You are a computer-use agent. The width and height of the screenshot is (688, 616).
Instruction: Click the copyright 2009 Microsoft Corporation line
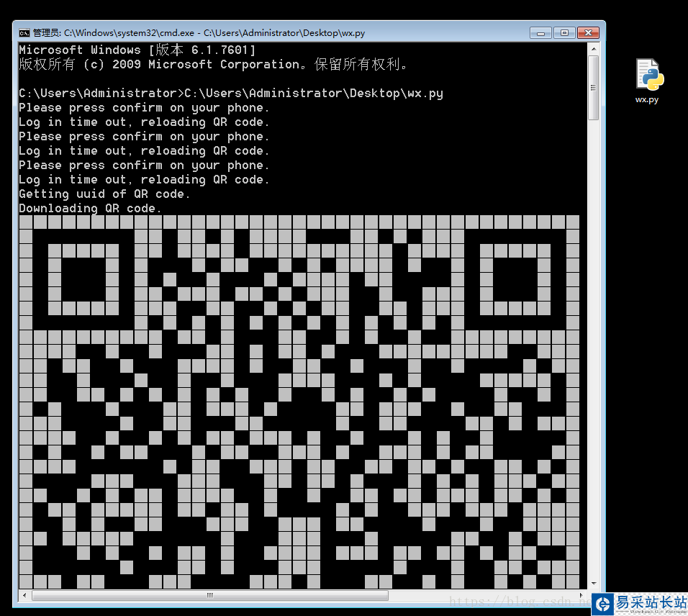tap(214, 65)
